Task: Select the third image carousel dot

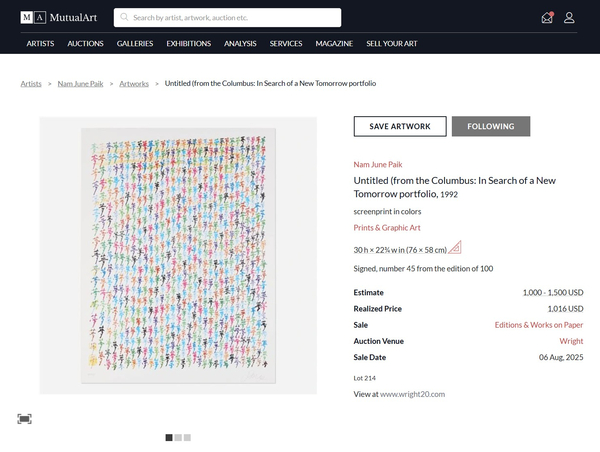Action: 187,437
